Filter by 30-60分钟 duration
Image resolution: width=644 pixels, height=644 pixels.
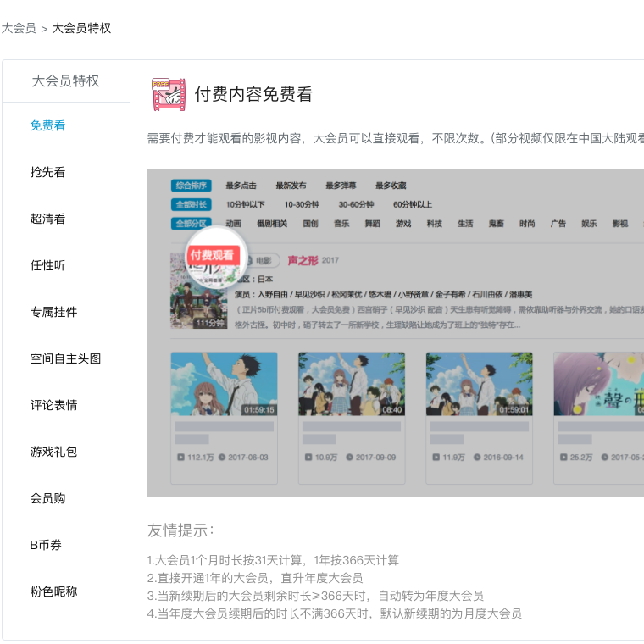pyautogui.click(x=356, y=204)
